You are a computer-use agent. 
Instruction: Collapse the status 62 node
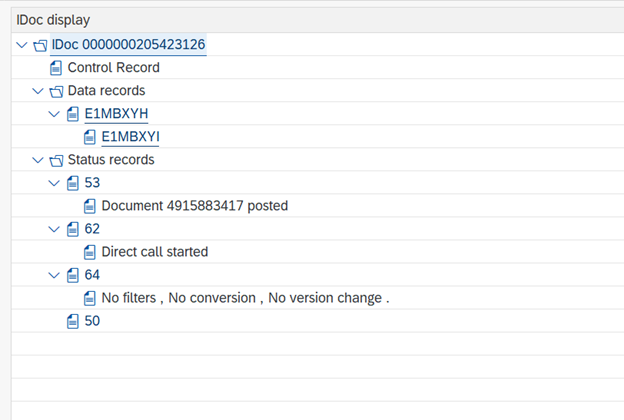[x=54, y=229]
